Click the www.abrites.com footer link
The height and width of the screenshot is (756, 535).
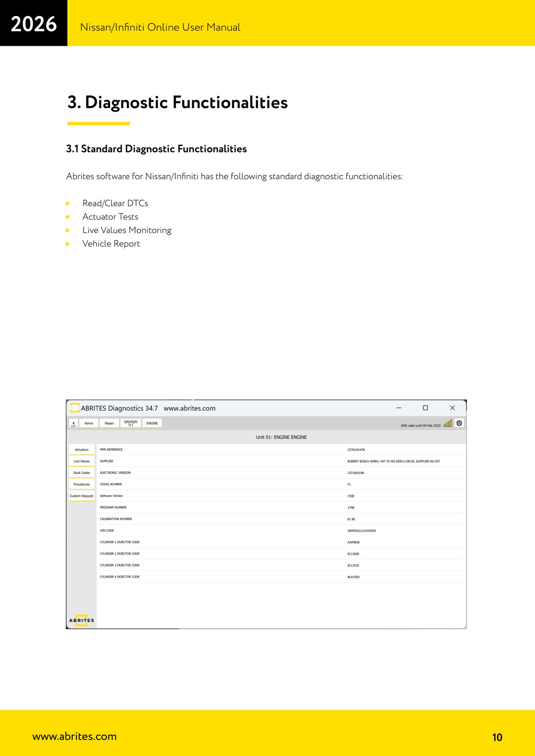(75, 736)
